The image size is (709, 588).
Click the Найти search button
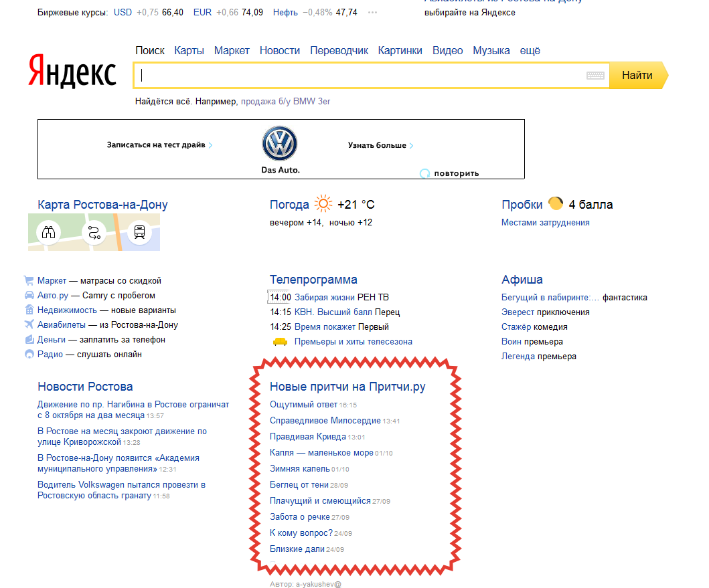tap(638, 76)
